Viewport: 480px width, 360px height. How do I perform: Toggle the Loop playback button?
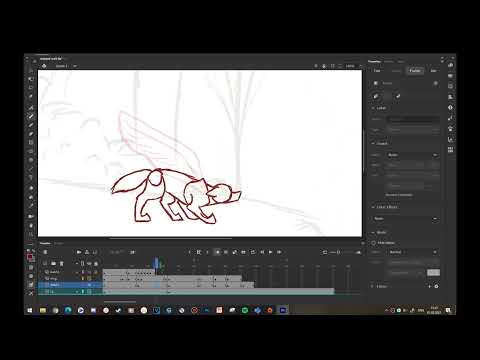[253, 252]
